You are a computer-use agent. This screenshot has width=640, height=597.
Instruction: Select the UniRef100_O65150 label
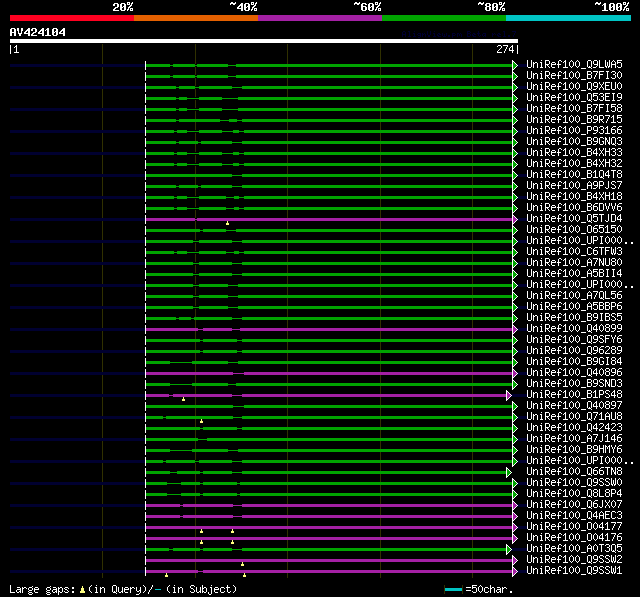point(574,230)
